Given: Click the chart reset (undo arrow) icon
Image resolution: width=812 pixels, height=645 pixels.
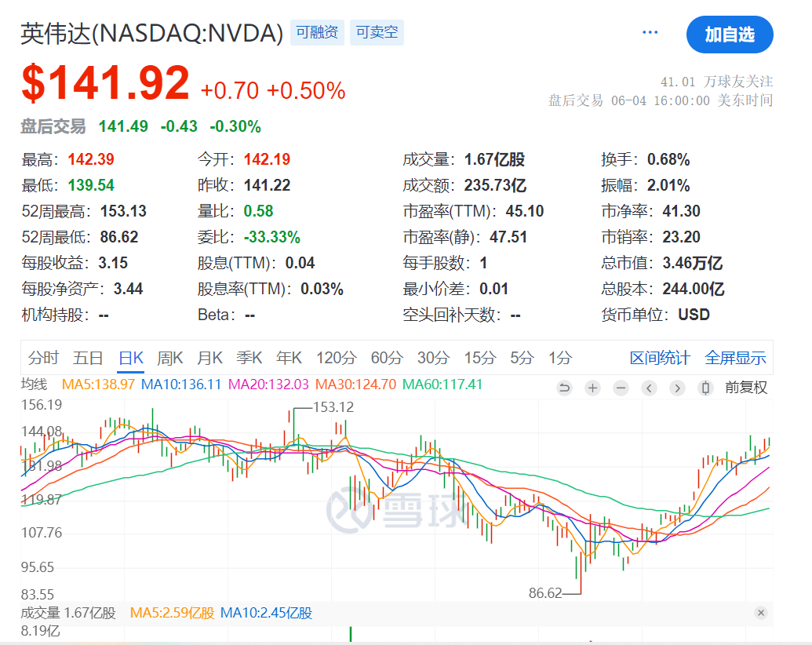Looking at the screenshot, I should [x=564, y=388].
